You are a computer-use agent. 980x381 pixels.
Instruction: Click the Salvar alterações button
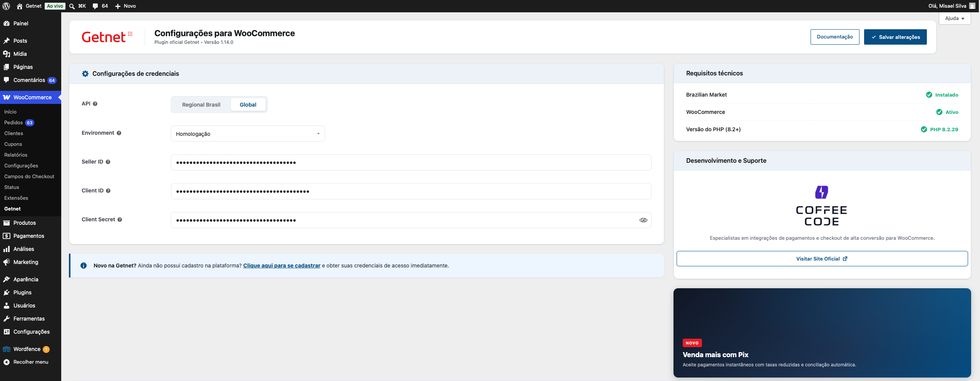pyautogui.click(x=895, y=37)
